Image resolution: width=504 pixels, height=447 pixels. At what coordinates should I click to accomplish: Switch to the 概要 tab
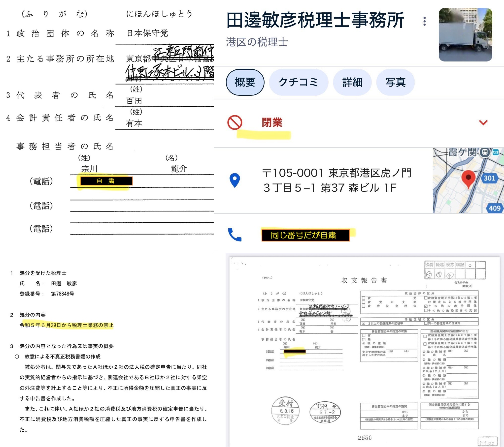(x=245, y=82)
